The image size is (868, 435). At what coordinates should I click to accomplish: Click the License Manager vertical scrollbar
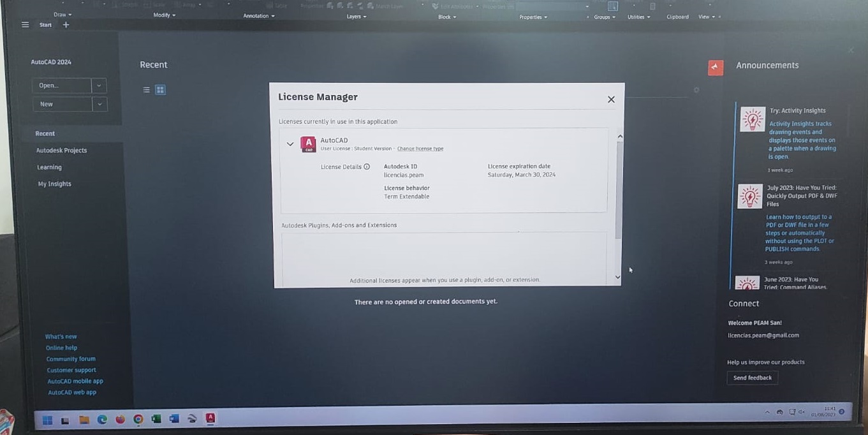tap(618, 191)
